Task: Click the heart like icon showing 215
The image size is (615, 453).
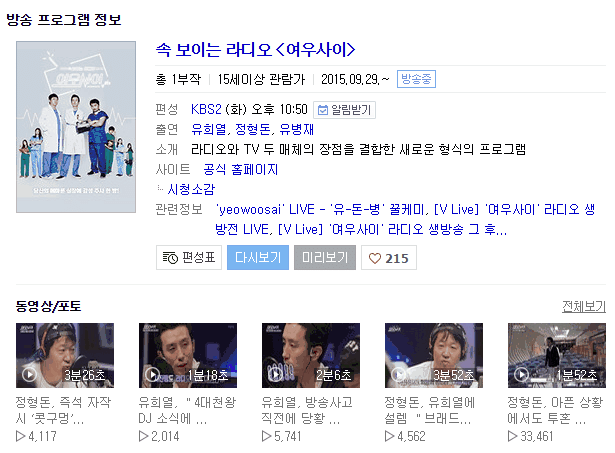Action: (375, 258)
